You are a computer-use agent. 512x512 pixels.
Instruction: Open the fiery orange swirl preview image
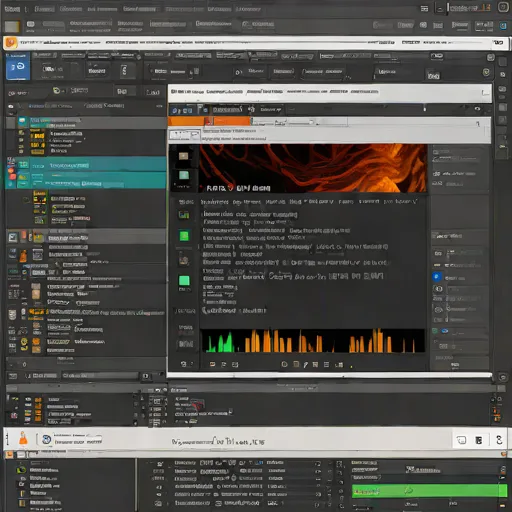pyautogui.click(x=313, y=168)
